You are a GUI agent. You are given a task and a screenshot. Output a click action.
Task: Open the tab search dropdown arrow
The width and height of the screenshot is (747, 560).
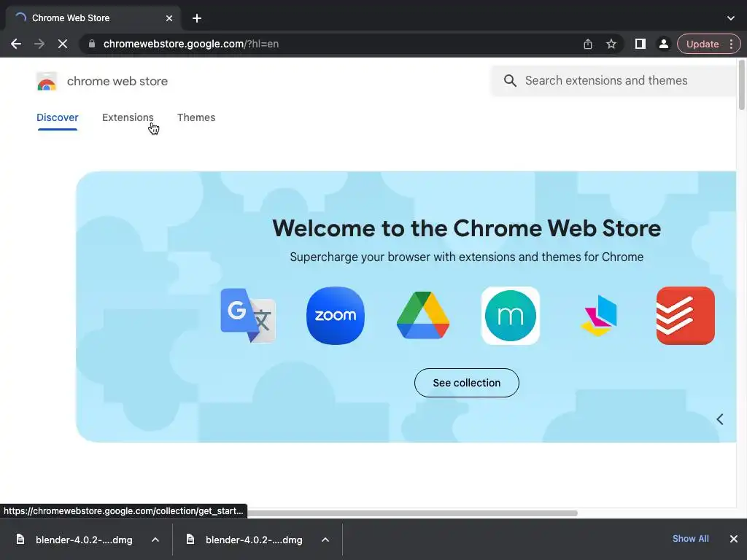pos(731,18)
